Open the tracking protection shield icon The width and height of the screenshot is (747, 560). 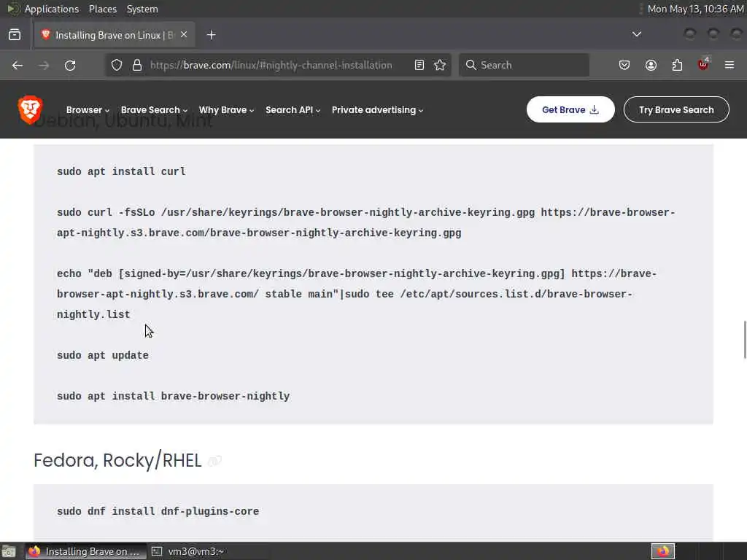pyautogui.click(x=117, y=65)
